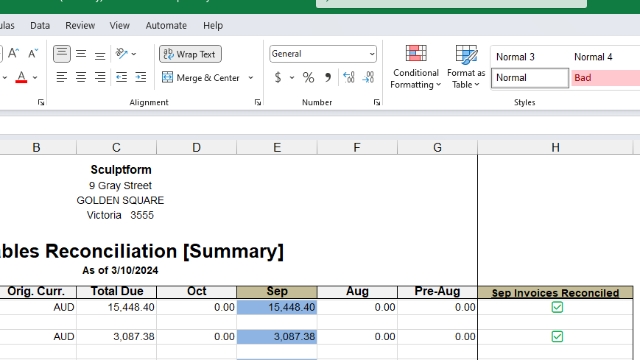Select column G header

[x=437, y=147]
